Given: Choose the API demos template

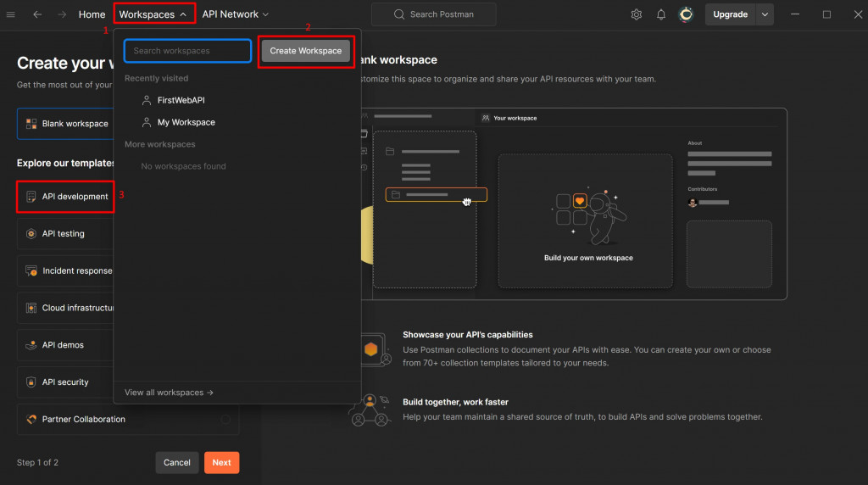Looking at the screenshot, I should click(65, 345).
